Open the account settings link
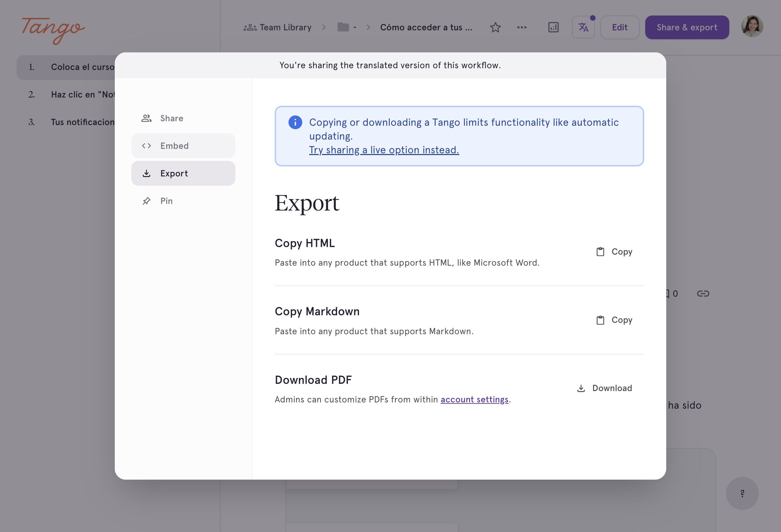The image size is (781, 532). tap(475, 399)
